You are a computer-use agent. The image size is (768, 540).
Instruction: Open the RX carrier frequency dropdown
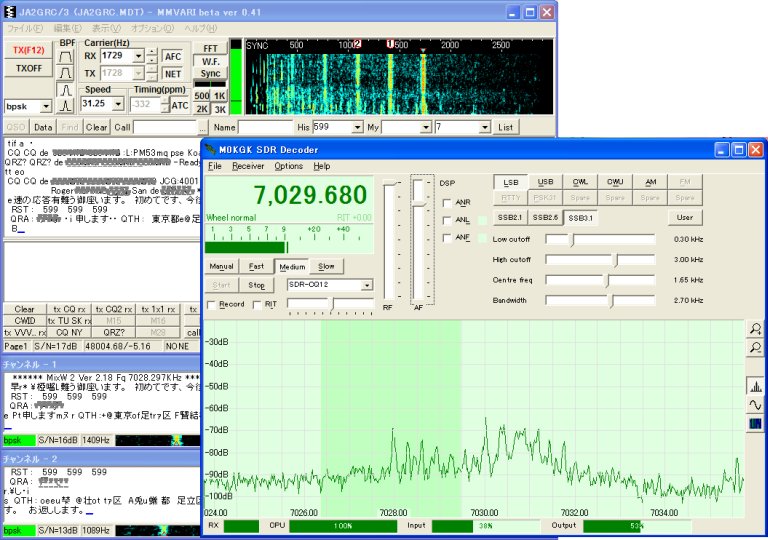tap(139, 56)
